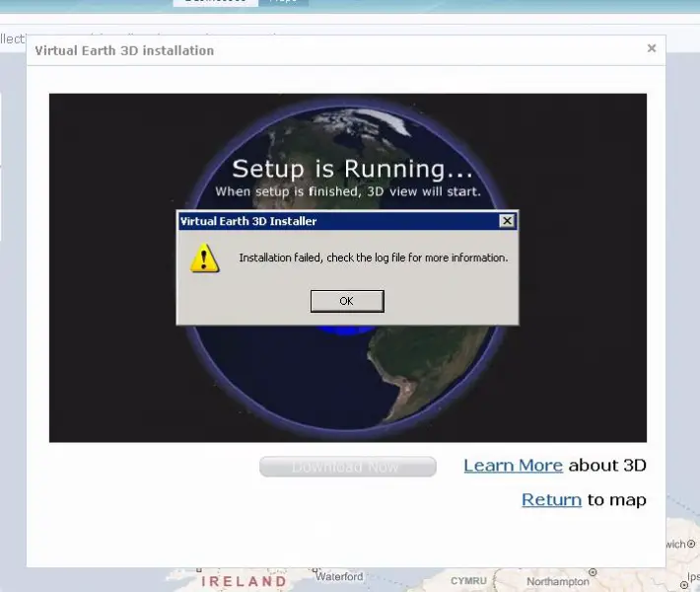Click the Northampton city marker circle
Image resolution: width=700 pixels, height=592 pixels.
pos(593,572)
